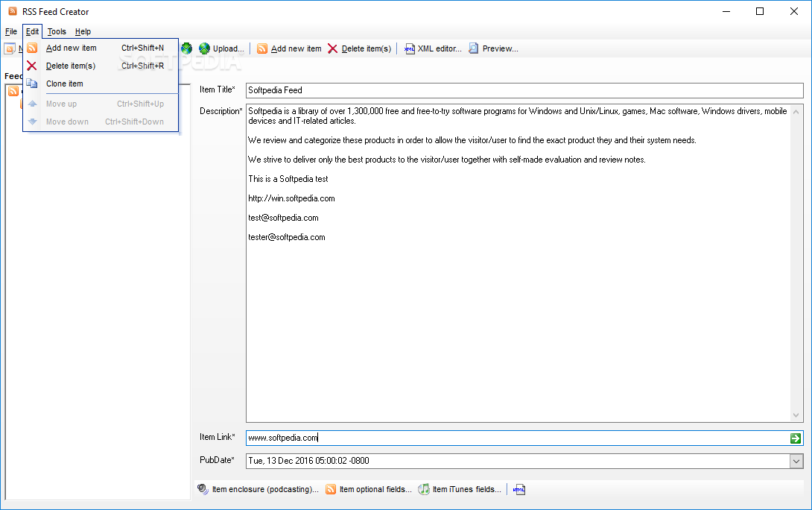
Task: Click Delete item(s) text in the toolbar
Action: point(366,48)
